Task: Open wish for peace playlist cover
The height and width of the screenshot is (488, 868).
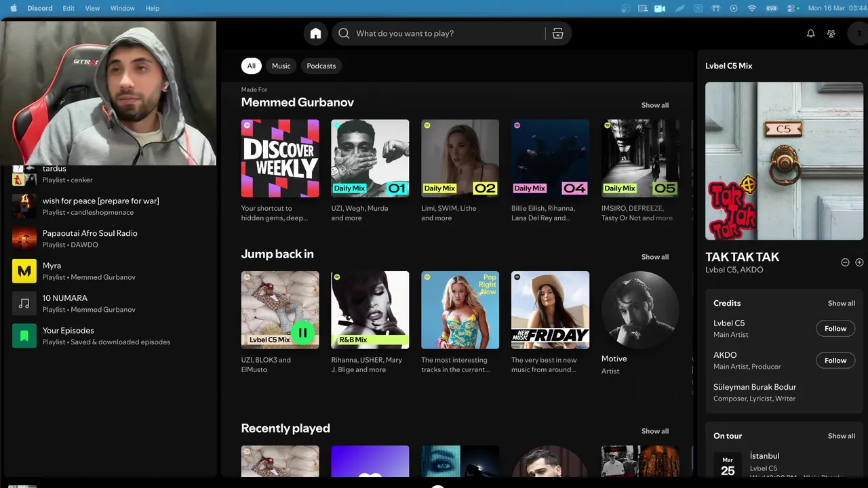Action: tap(24, 206)
